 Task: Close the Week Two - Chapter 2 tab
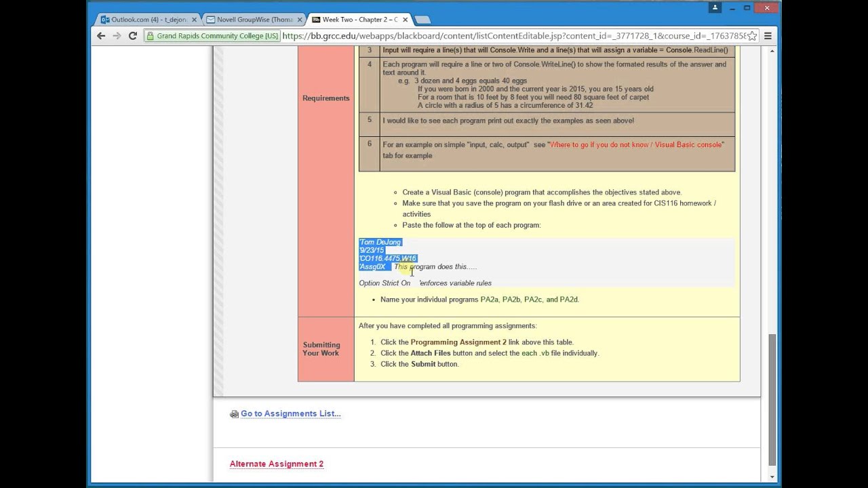[x=406, y=20]
